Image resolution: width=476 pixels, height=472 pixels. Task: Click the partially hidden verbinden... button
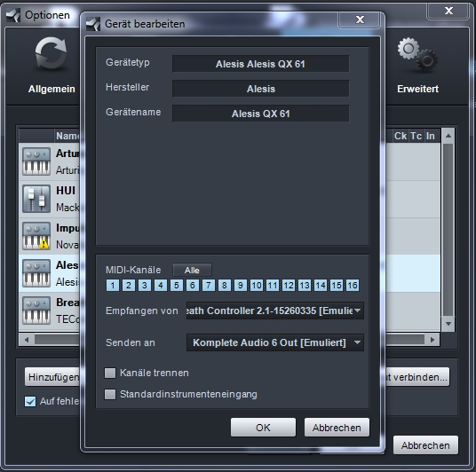pos(417,377)
